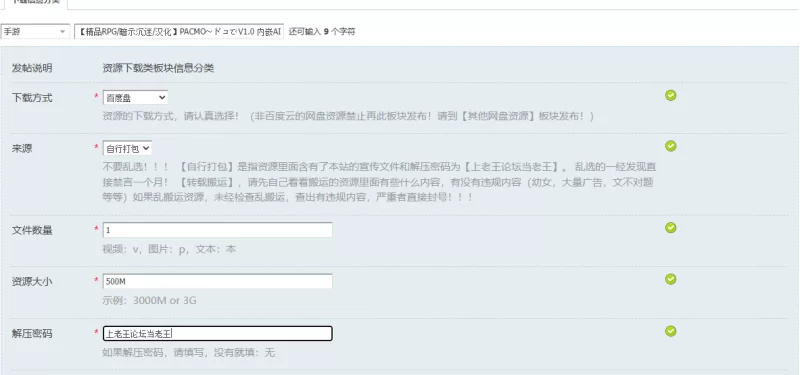The height and width of the screenshot is (375, 800).
Task: Click the 资源的下载方式 hint text
Action: (x=348, y=116)
